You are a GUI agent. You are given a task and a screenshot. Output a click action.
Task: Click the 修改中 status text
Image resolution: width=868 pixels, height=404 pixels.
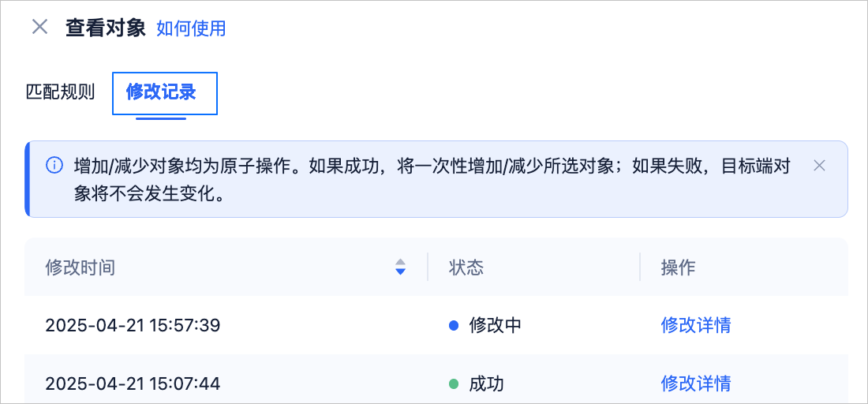click(x=495, y=325)
